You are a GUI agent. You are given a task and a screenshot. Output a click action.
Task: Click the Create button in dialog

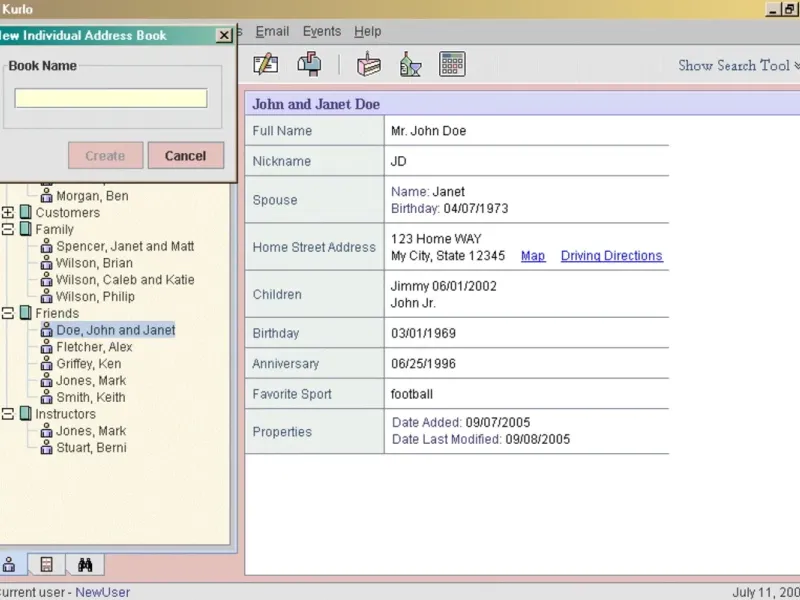[x=106, y=156]
